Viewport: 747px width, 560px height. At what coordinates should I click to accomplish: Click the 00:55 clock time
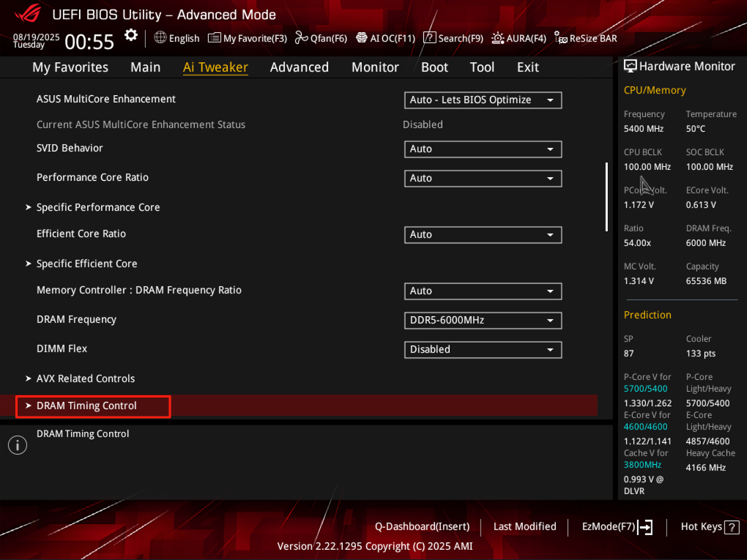[89, 42]
